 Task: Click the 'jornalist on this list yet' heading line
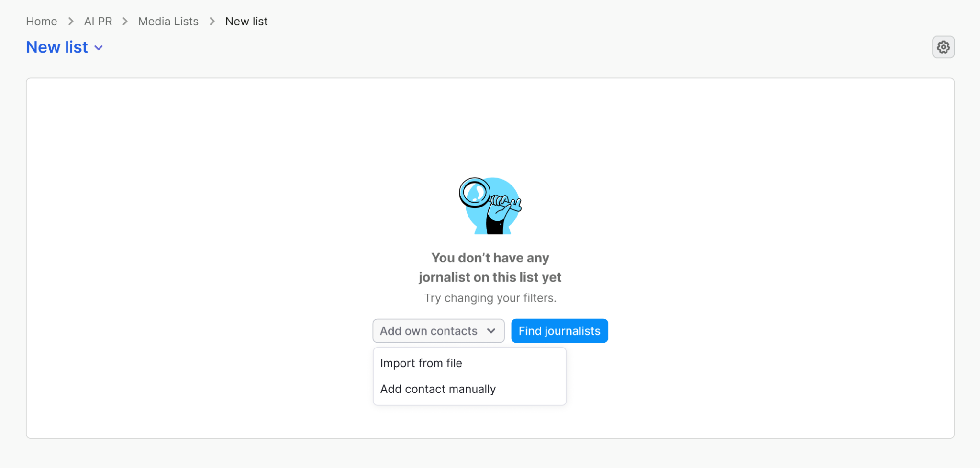coord(490,277)
